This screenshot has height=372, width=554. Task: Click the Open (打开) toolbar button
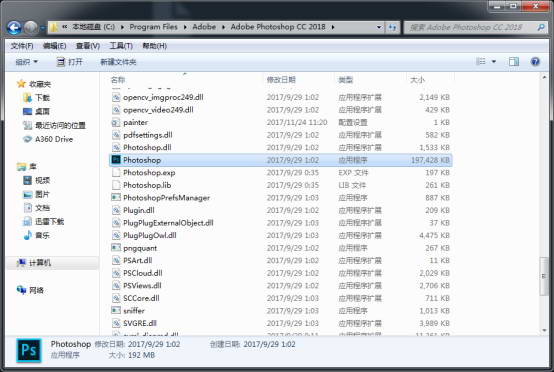click(x=70, y=62)
